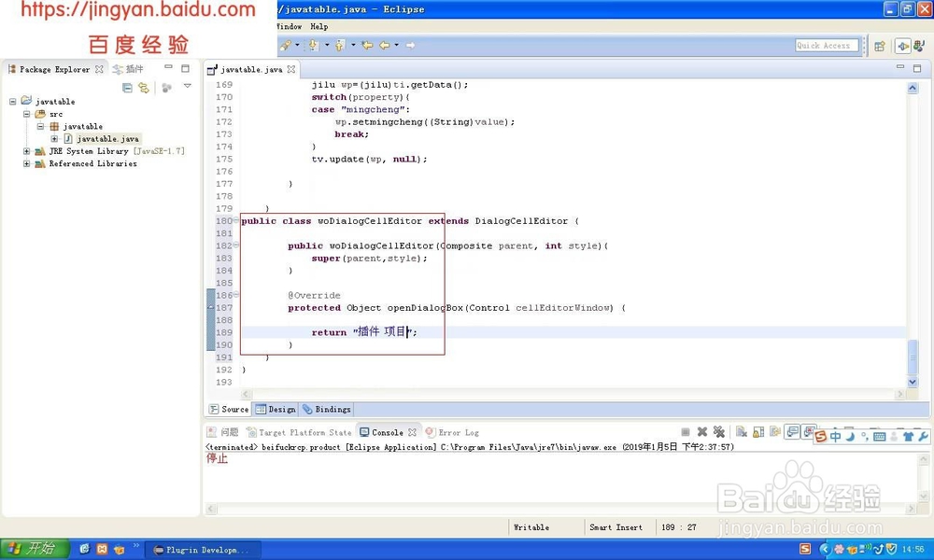Viewport: 934px width, 560px height.
Task: Click Plug-in Development taskbar button
Action: pyautogui.click(x=201, y=550)
